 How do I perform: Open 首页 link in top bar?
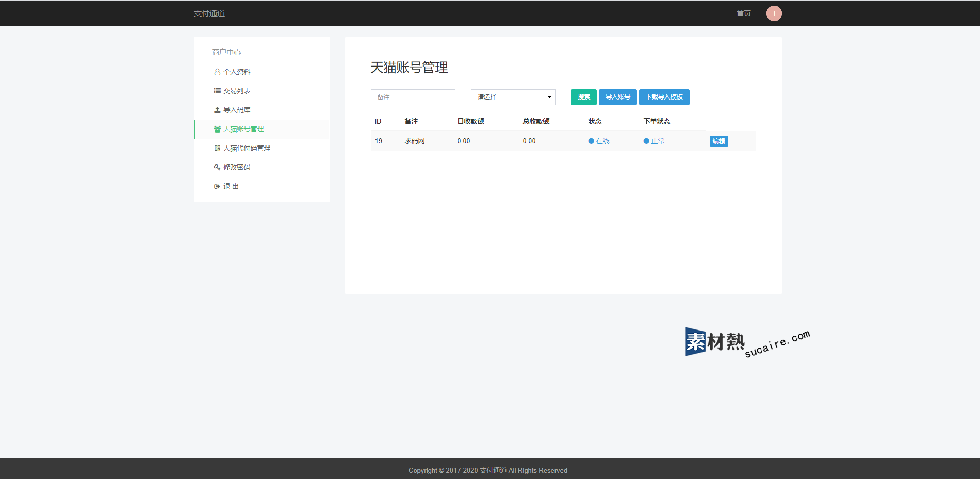744,13
